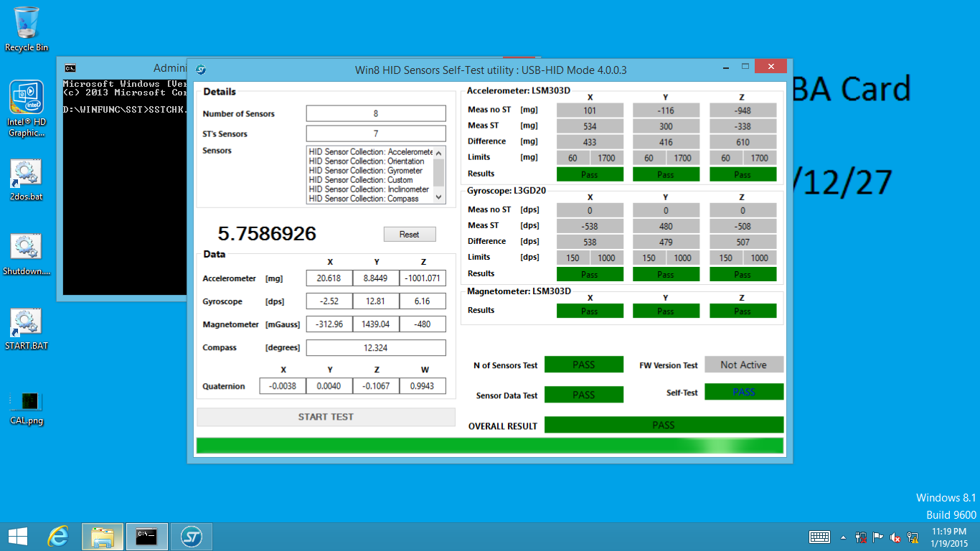980x551 pixels.
Task: Click the Magnetometer Z value -480
Action: pos(423,324)
